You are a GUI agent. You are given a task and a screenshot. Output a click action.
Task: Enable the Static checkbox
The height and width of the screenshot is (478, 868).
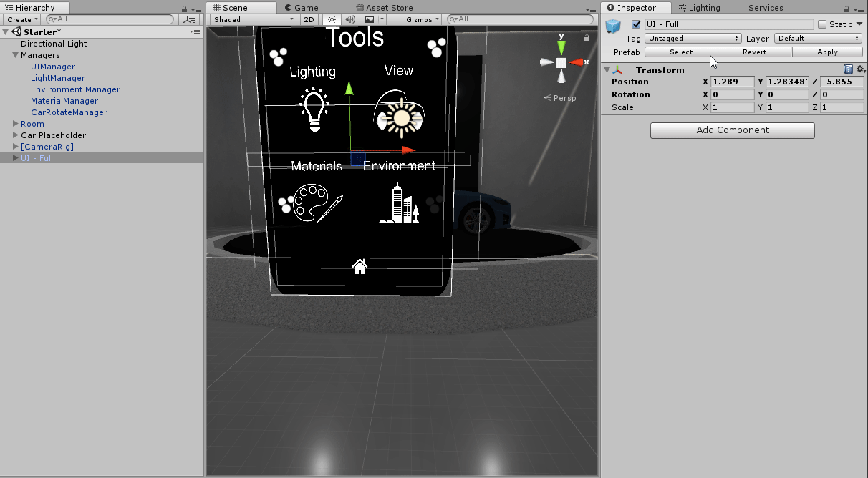(822, 24)
